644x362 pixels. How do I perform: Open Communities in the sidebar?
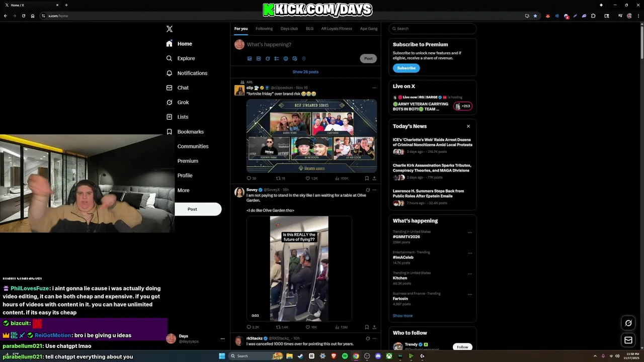coord(193,146)
